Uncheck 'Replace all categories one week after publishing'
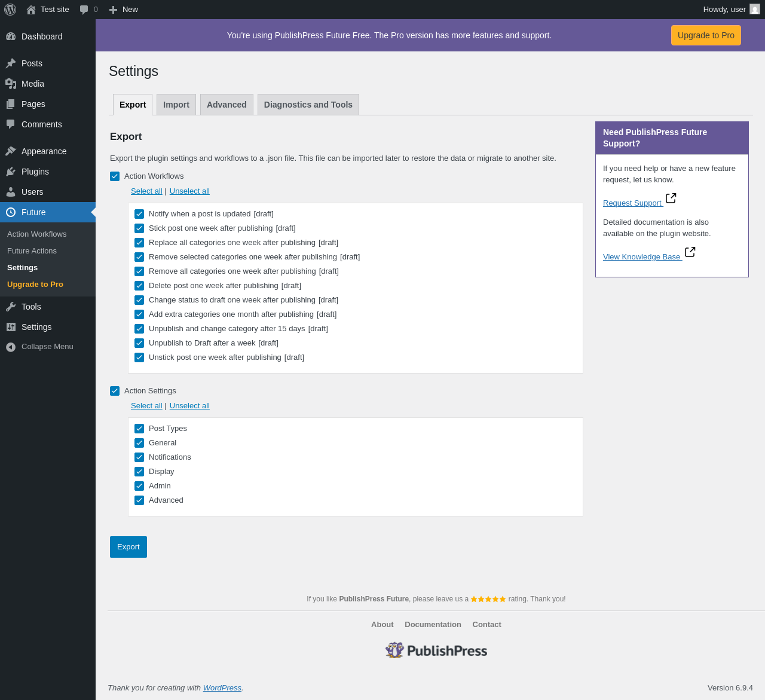 click(x=139, y=243)
